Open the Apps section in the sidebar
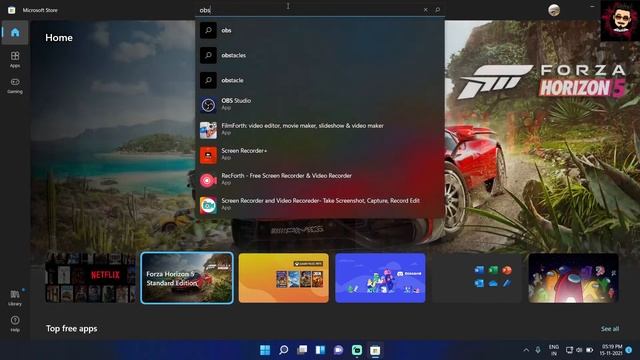This screenshot has width=640, height=360. [15, 59]
